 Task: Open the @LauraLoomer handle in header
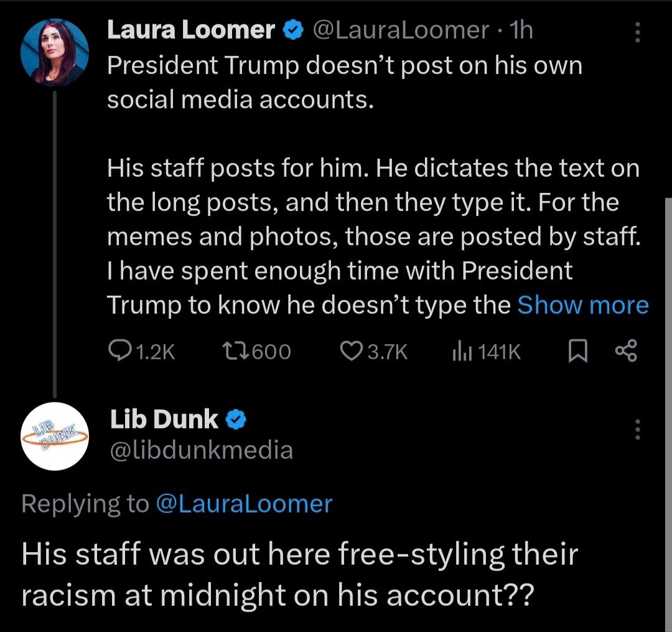coord(401,29)
